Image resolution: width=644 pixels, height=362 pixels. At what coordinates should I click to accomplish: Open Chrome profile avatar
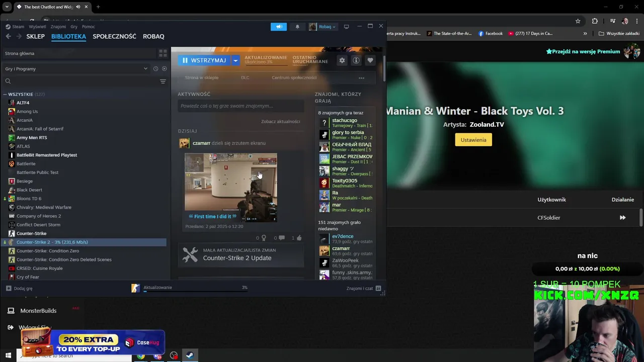point(625,21)
